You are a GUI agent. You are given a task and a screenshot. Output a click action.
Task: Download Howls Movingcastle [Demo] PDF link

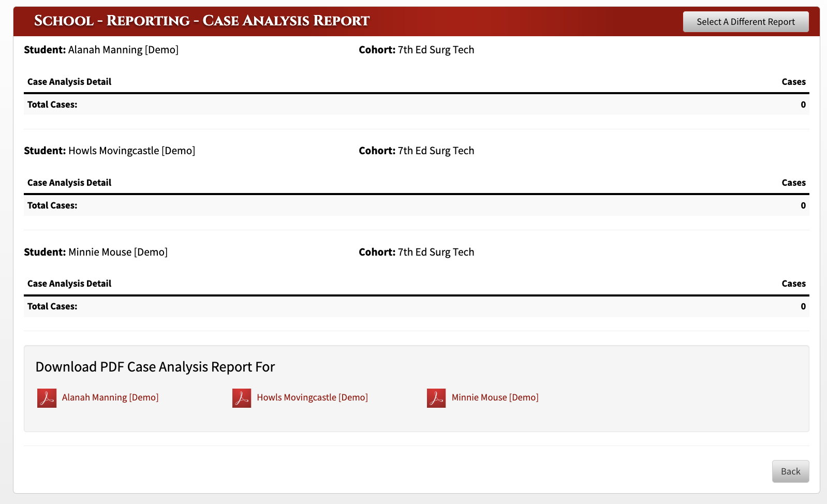pos(312,397)
